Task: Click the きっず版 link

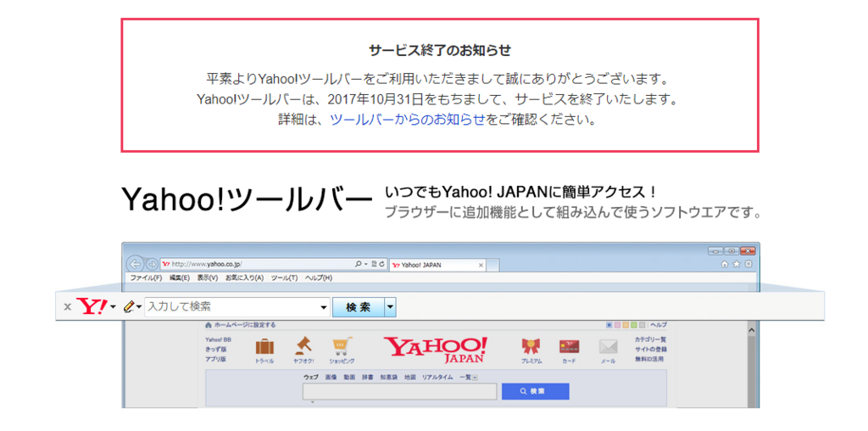Action: click(x=216, y=349)
